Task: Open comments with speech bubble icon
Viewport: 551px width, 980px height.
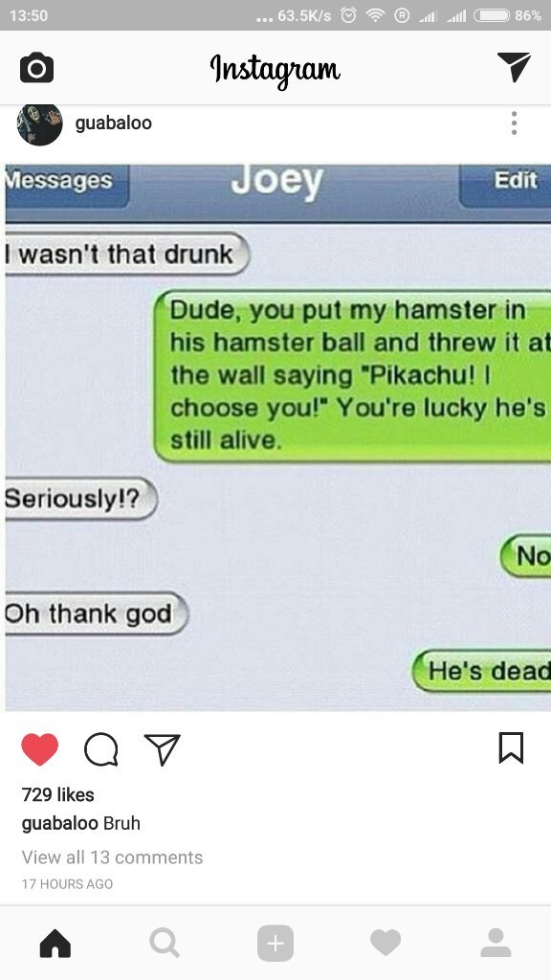Action: [101, 748]
